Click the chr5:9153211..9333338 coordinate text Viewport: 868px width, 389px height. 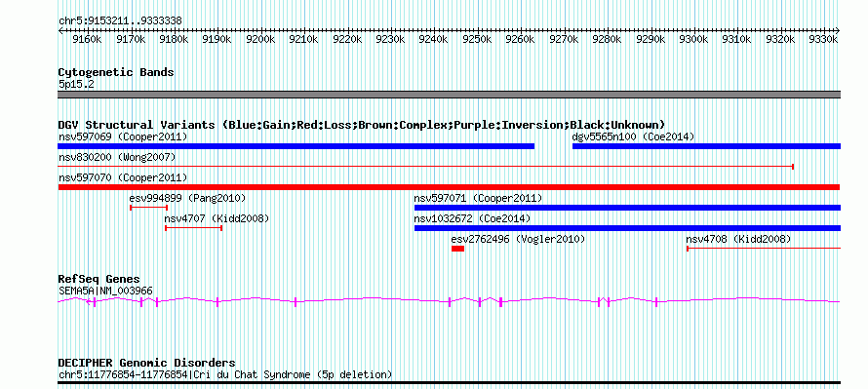(120, 21)
